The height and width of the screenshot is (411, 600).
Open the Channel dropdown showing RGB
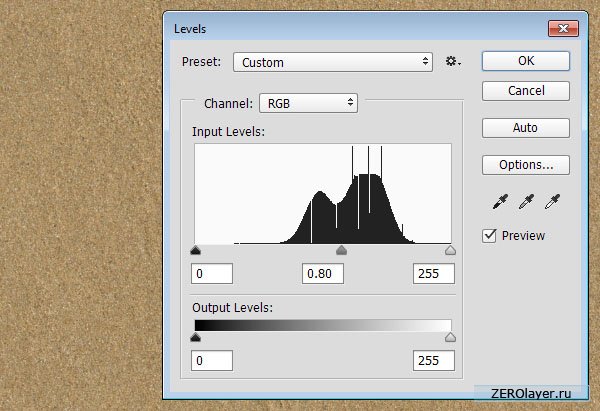click(308, 103)
